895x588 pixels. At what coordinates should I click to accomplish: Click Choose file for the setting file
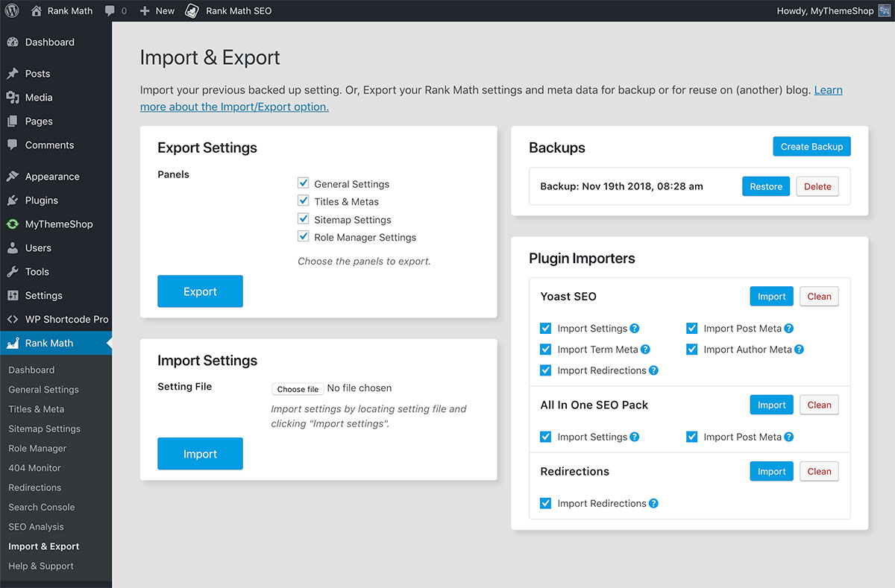298,389
